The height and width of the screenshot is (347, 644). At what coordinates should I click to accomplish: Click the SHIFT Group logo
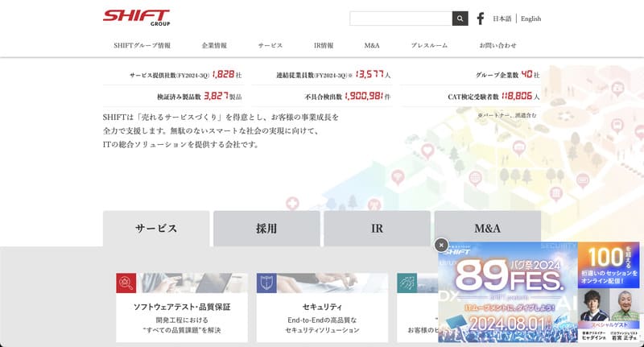(136, 18)
